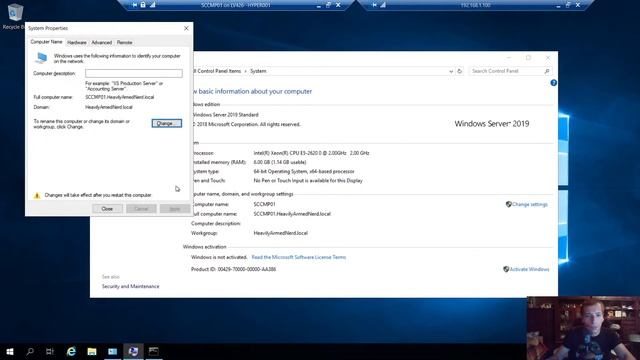This screenshot has height=360, width=640.
Task: Click the Change button in System Properties
Action: [x=167, y=123]
